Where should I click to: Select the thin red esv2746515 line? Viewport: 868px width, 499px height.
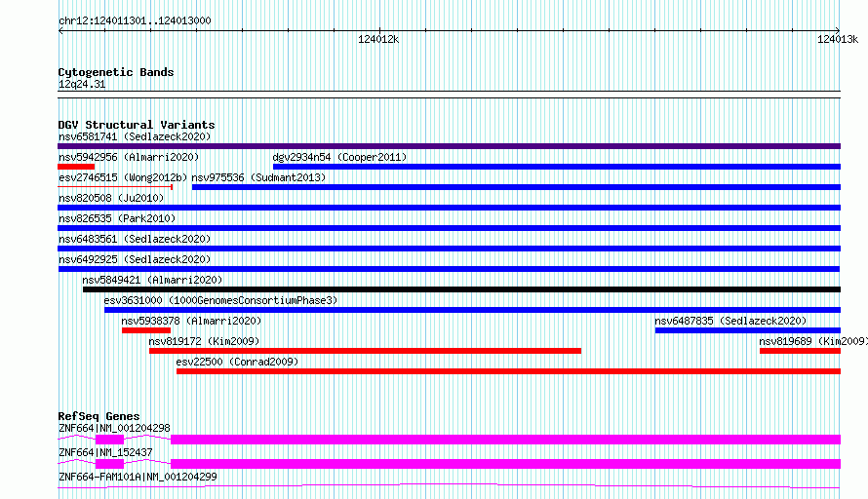tap(115, 187)
